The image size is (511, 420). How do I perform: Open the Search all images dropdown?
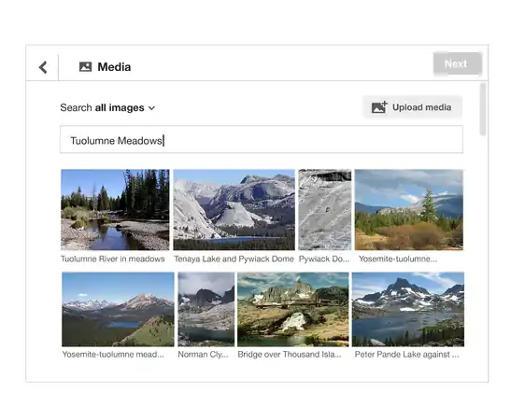[x=107, y=107]
